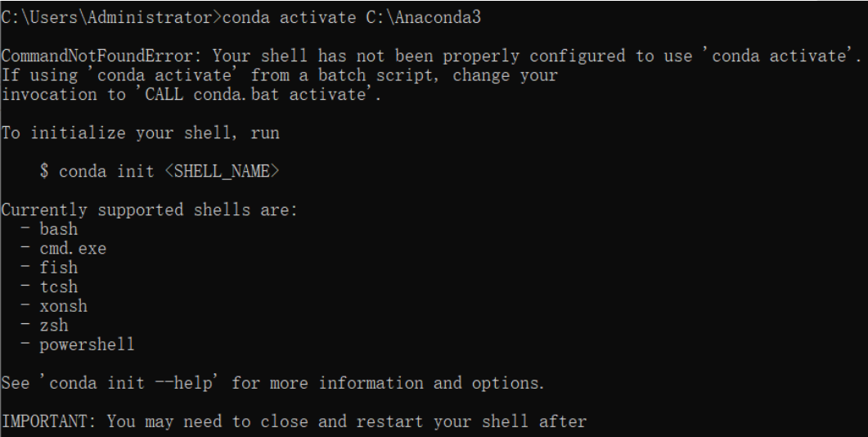Click "powershell" in the shell list

coord(87,345)
